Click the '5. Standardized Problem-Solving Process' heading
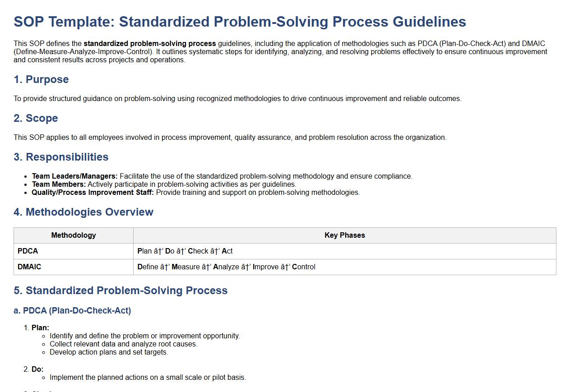570x392 pixels. (x=120, y=291)
